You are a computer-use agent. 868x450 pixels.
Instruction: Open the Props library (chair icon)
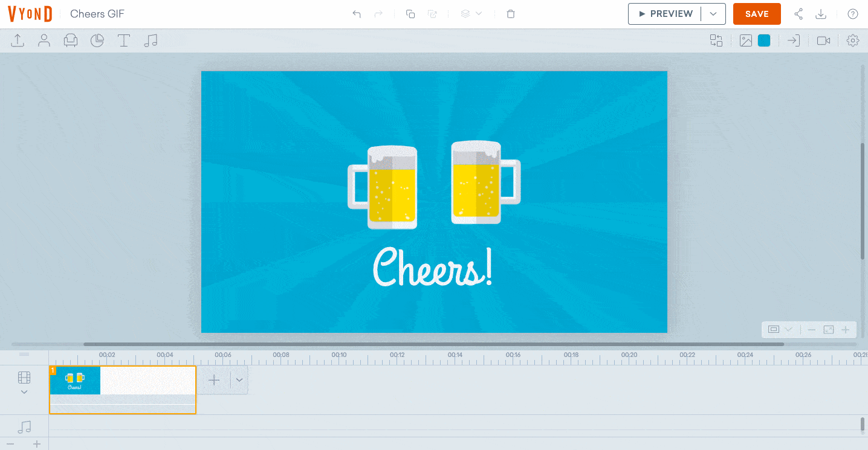click(x=71, y=40)
